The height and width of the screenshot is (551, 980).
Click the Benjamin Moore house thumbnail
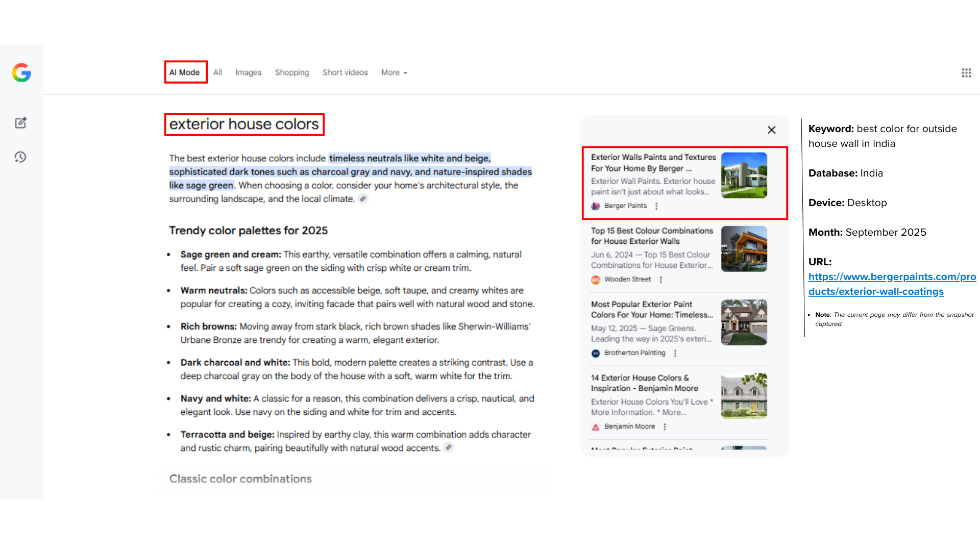click(744, 395)
